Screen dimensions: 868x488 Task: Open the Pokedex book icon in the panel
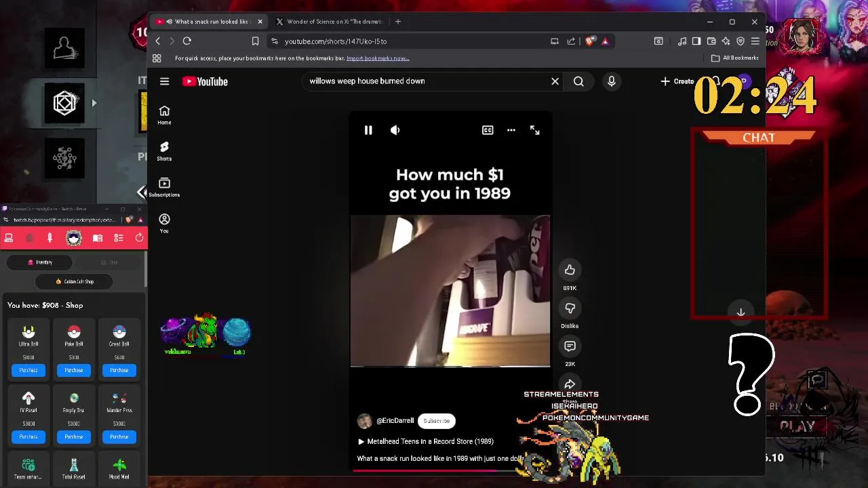(98, 238)
